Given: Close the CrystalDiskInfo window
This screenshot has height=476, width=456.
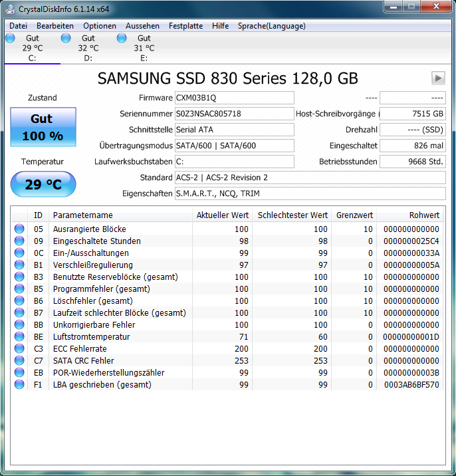Looking at the screenshot, I should click(x=436, y=7).
